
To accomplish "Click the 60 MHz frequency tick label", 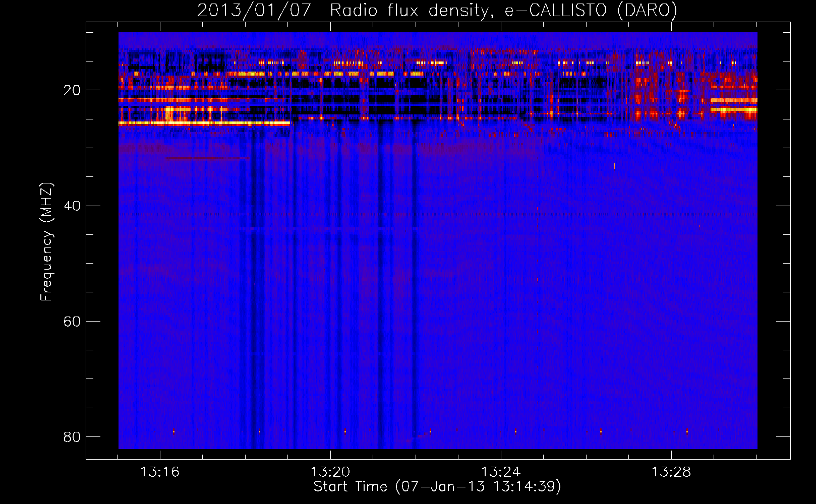I will pos(72,321).
